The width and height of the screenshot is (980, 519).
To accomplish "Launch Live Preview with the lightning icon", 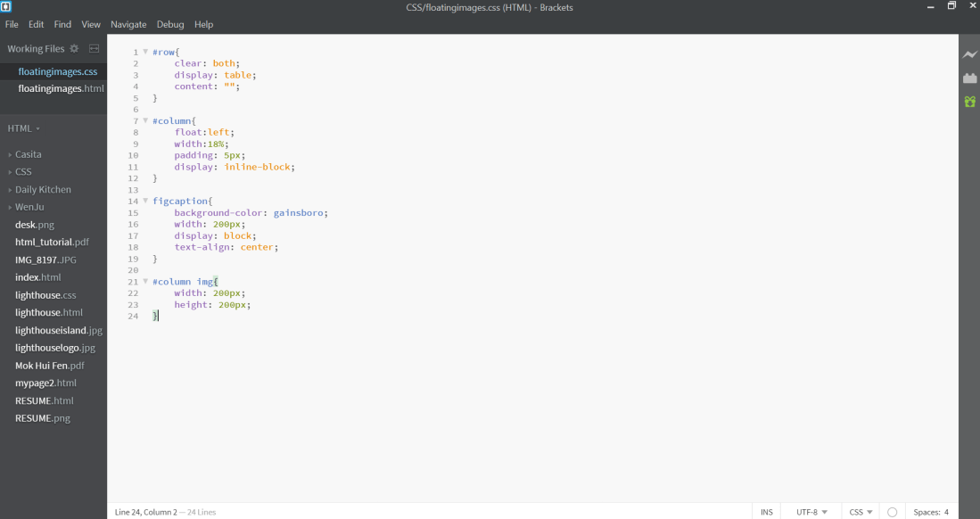I will point(970,54).
